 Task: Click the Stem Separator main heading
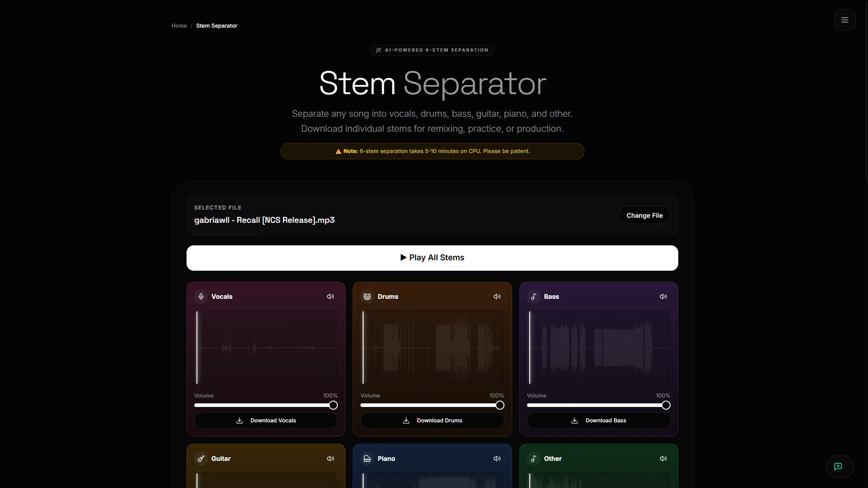tap(432, 83)
